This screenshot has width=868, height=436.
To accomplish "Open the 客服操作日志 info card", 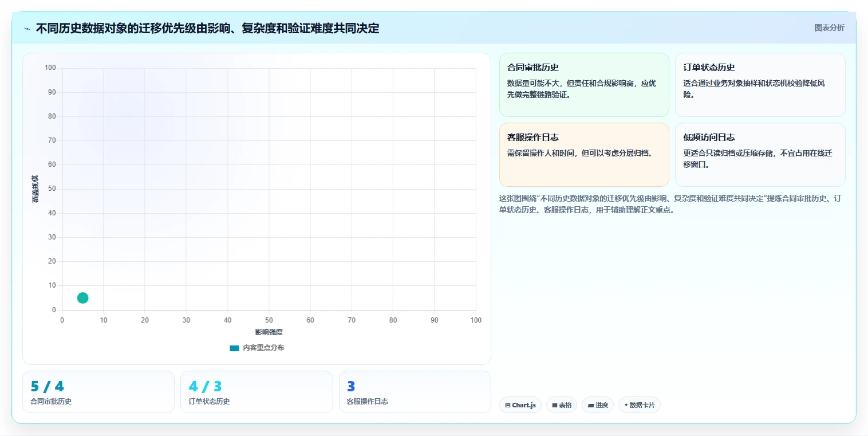I will coord(584,155).
